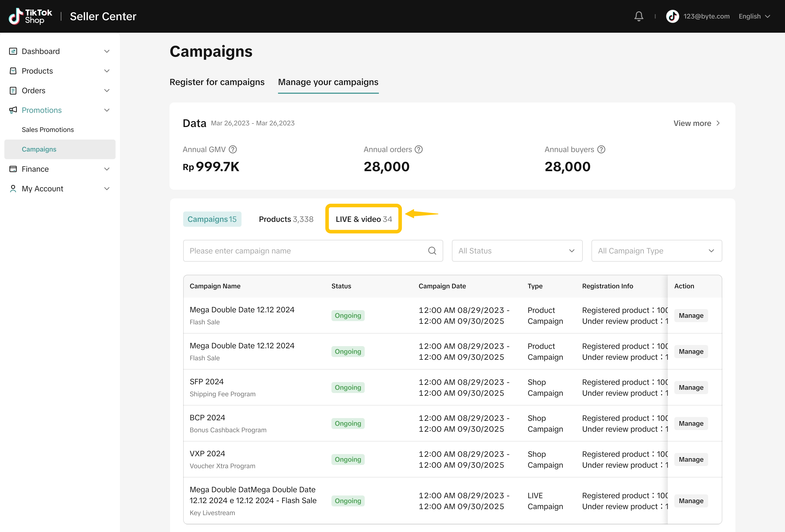Open the All Status dropdown
This screenshot has width=785, height=532.
click(x=517, y=251)
